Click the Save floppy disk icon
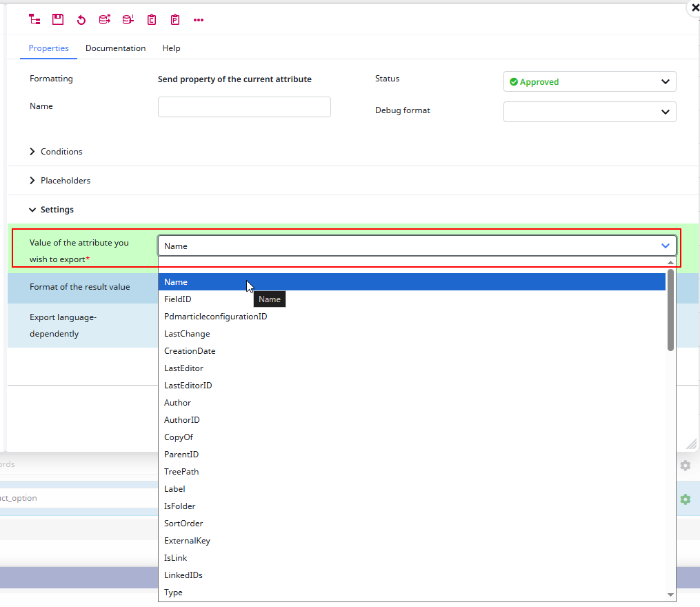 [58, 19]
